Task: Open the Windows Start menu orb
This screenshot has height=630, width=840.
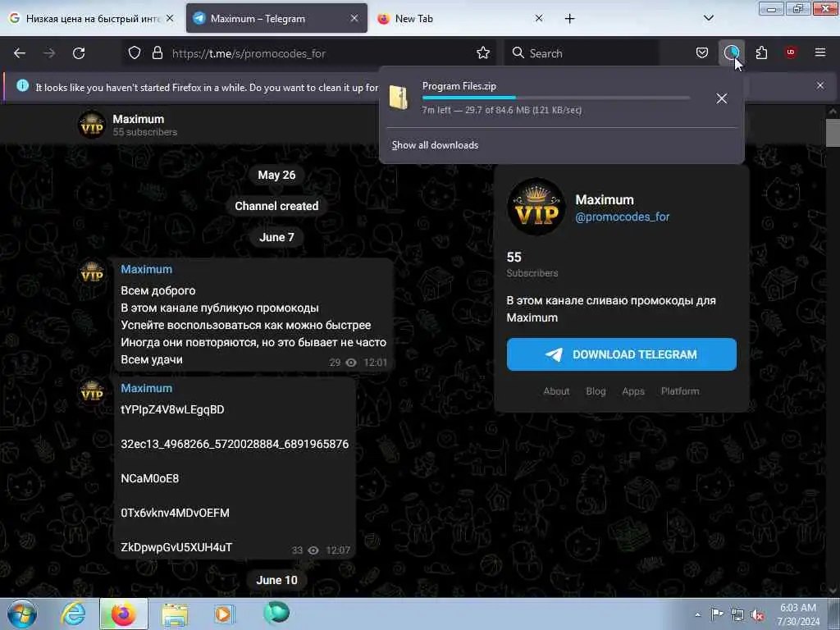Action: pos(22,614)
